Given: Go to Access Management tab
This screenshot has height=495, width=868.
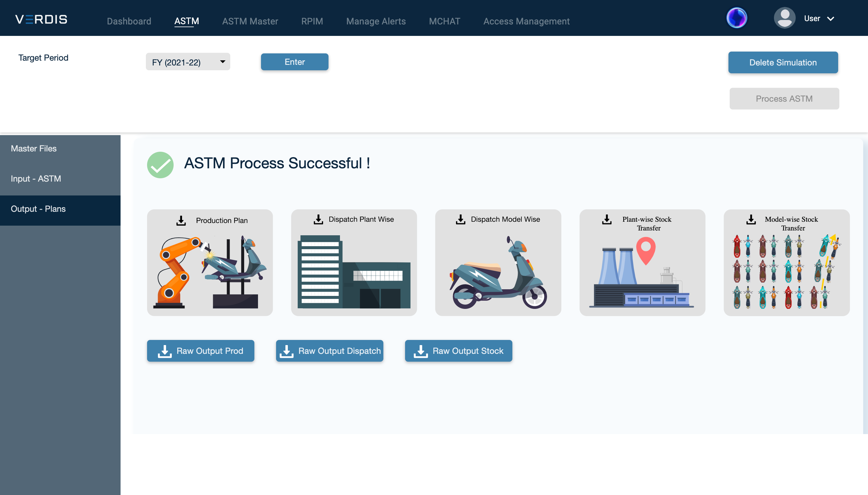Looking at the screenshot, I should (x=526, y=21).
